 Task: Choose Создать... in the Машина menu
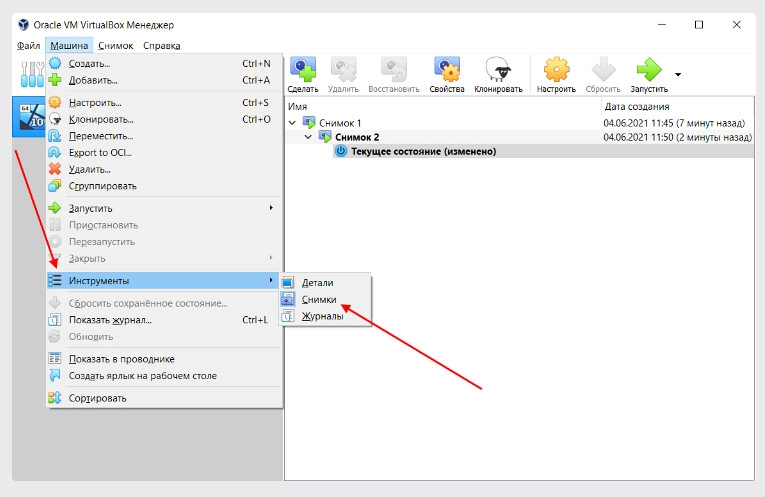(164, 63)
